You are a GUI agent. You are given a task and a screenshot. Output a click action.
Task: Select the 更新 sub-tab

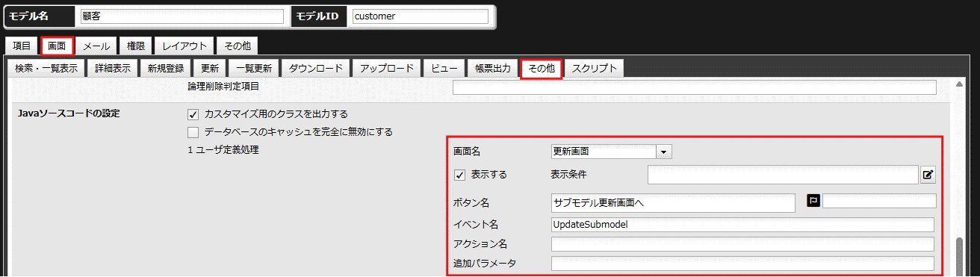[209, 69]
